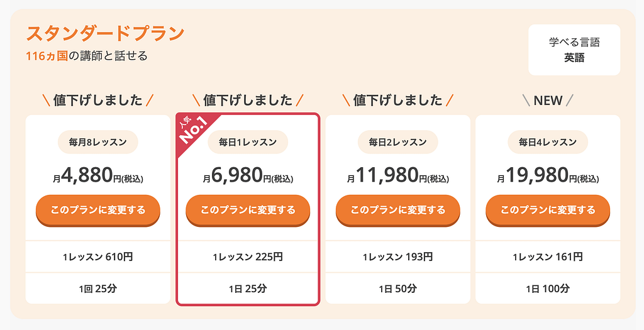
Task: Change to the 毎月8レッスン plan
Action: click(98, 210)
